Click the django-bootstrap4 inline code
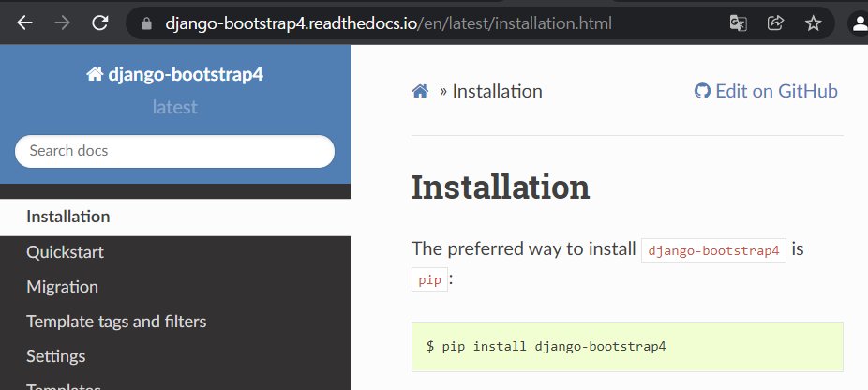Viewport: 868px width, 390px height. (713, 250)
